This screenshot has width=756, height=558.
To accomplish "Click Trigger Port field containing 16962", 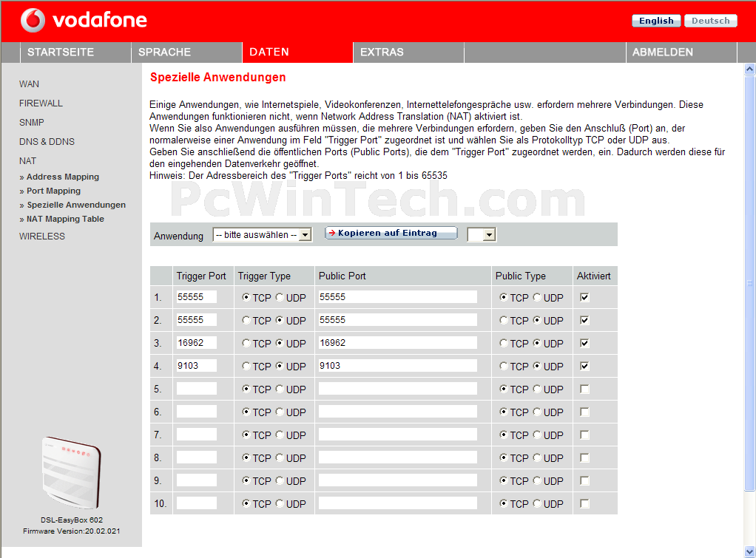I will (197, 343).
